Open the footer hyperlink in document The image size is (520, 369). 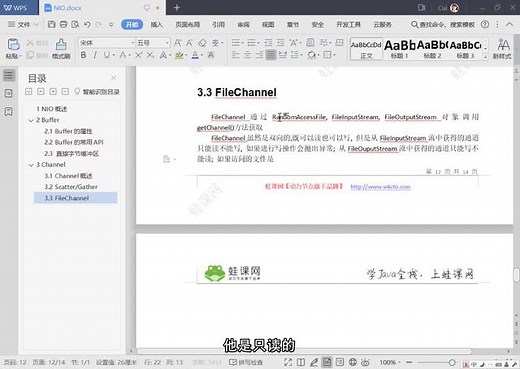[x=380, y=187]
